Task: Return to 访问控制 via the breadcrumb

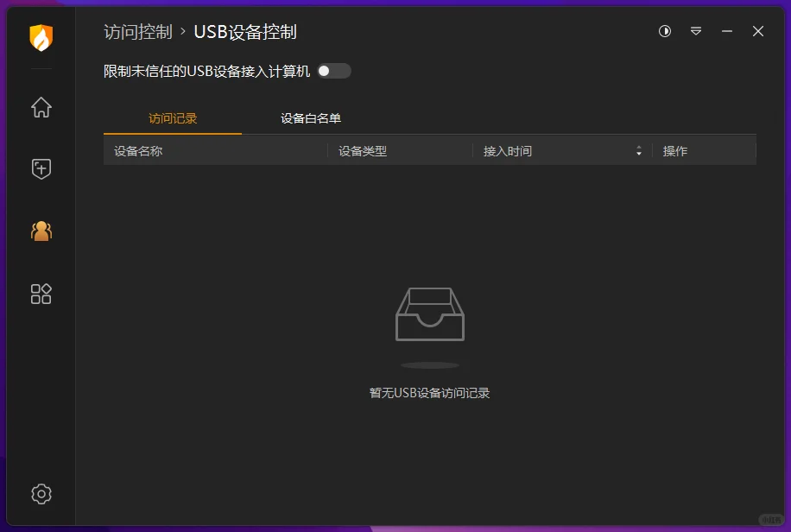Action: pyautogui.click(x=136, y=32)
